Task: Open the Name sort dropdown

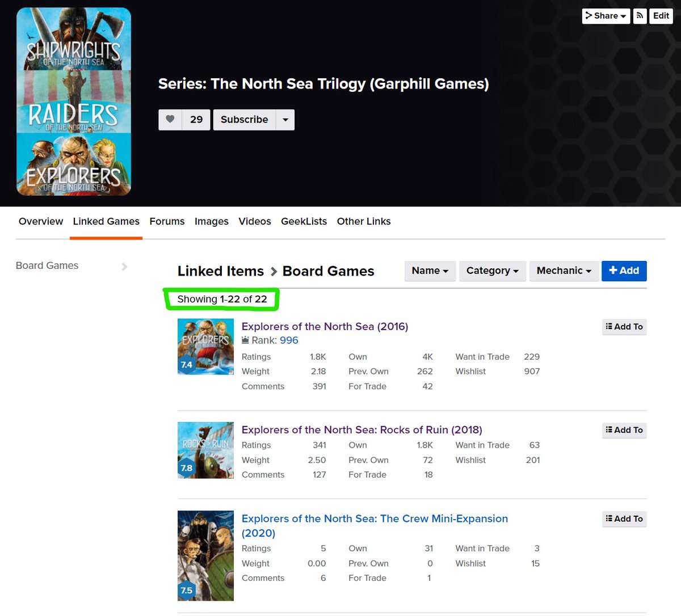Action: click(430, 271)
